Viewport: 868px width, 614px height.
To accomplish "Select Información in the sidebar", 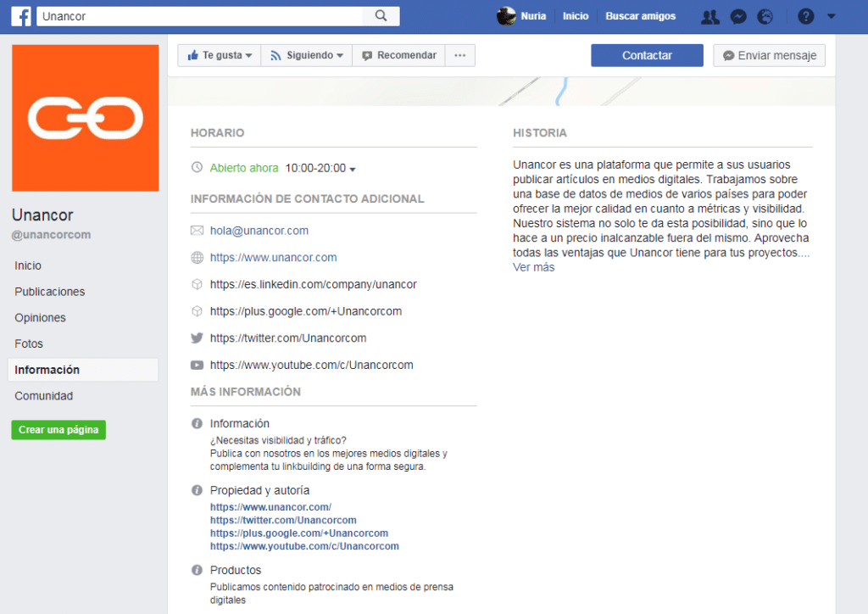I will [83, 370].
